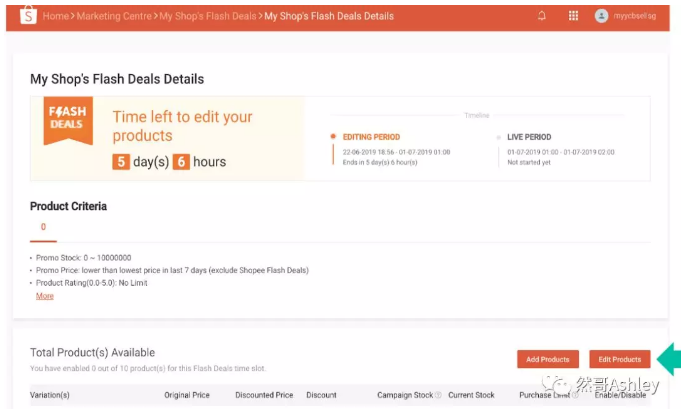691x409 pixels.
Task: Click the LIVE PERIOD label
Action: [x=529, y=137]
